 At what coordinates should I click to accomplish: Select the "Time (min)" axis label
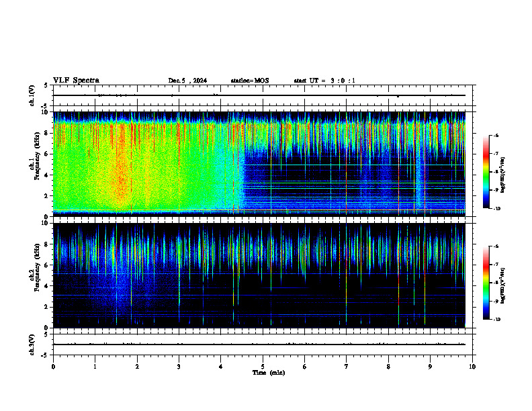[x=269, y=373]
